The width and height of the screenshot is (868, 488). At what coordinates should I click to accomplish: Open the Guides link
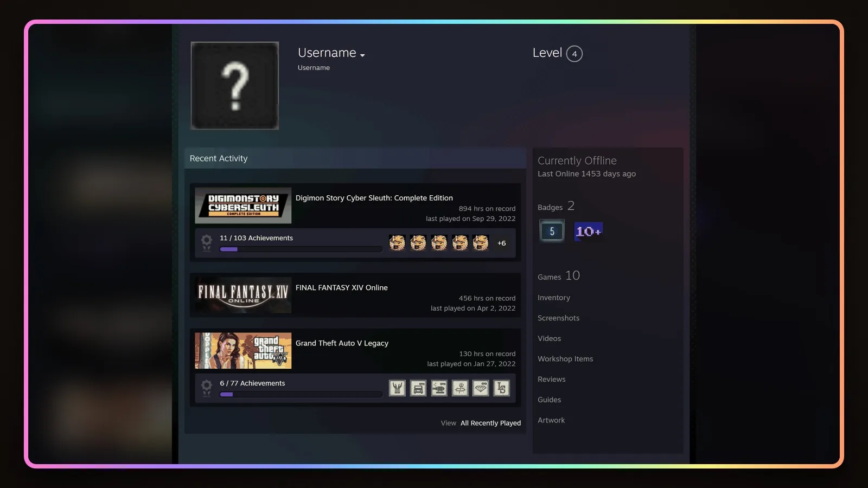tap(549, 400)
